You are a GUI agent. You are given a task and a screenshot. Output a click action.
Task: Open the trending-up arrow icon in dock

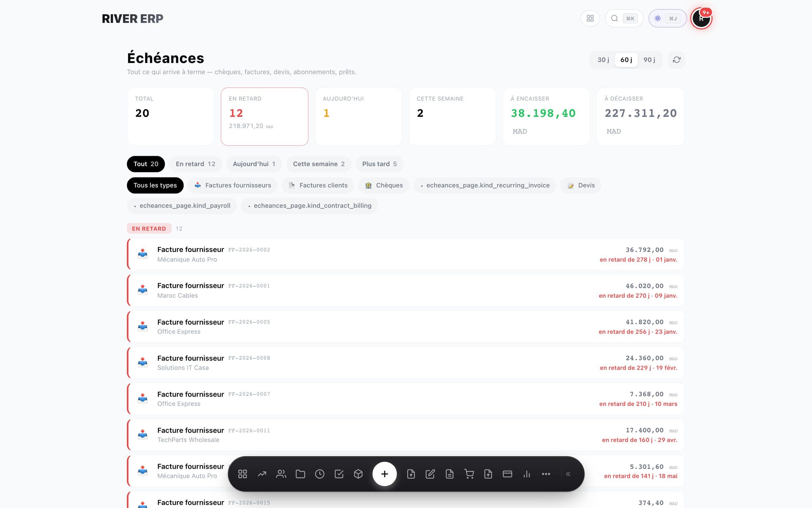pyautogui.click(x=262, y=474)
